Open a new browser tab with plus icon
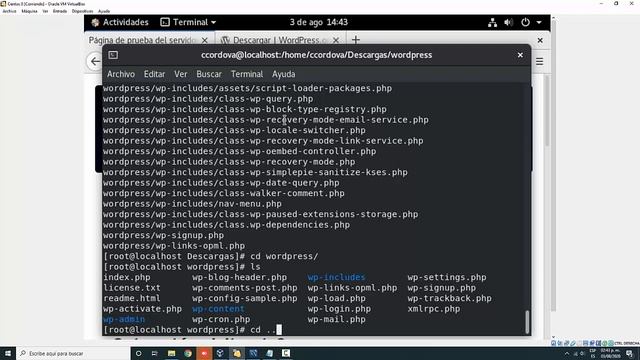 356,40
